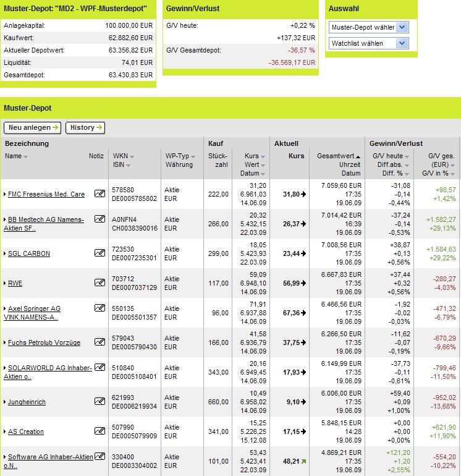This screenshot has width=461, height=476.
Task: Click trend arrow next to Kurs 26,37
Action: click(303, 224)
